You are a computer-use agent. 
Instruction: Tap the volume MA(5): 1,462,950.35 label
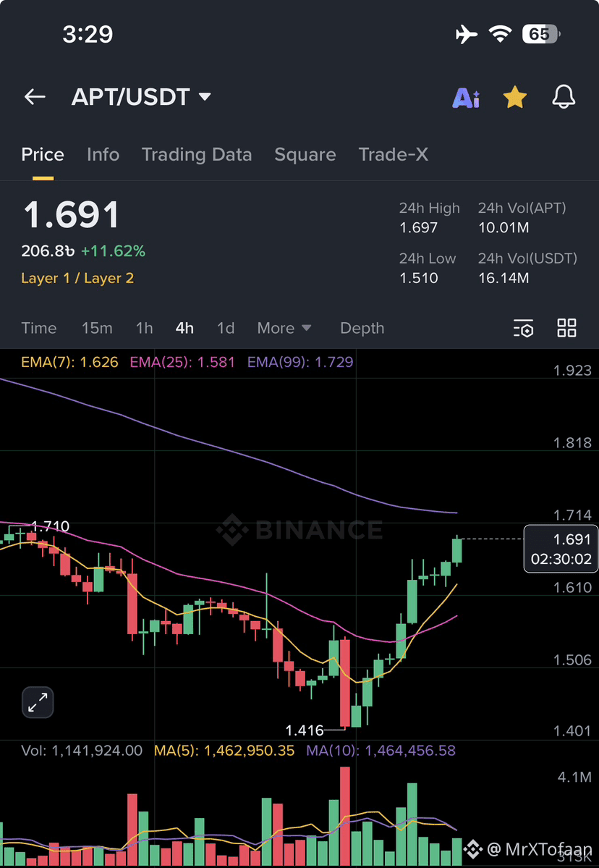click(x=224, y=751)
